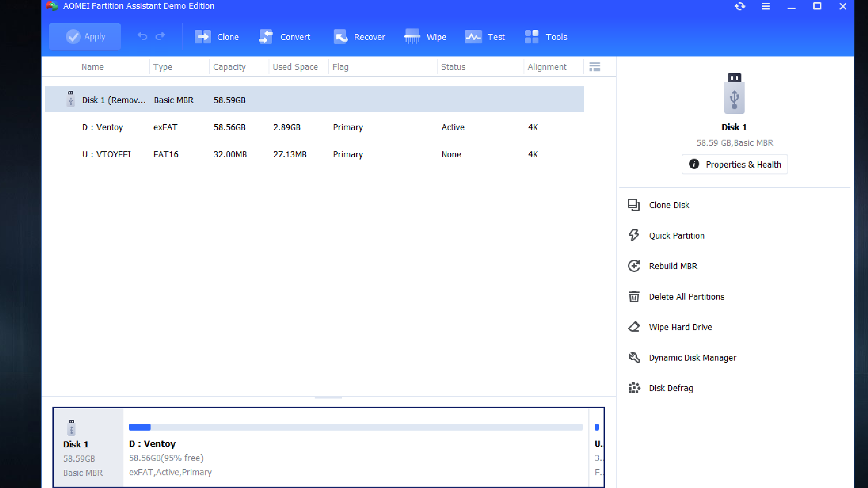Click the Clone toolbar icon

click(203, 37)
